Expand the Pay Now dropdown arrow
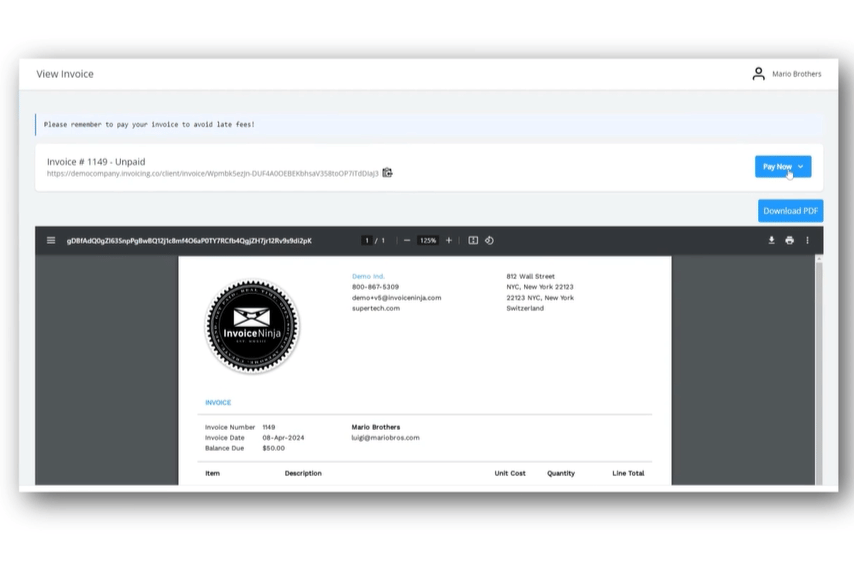The height and width of the screenshot is (570, 854). click(801, 167)
